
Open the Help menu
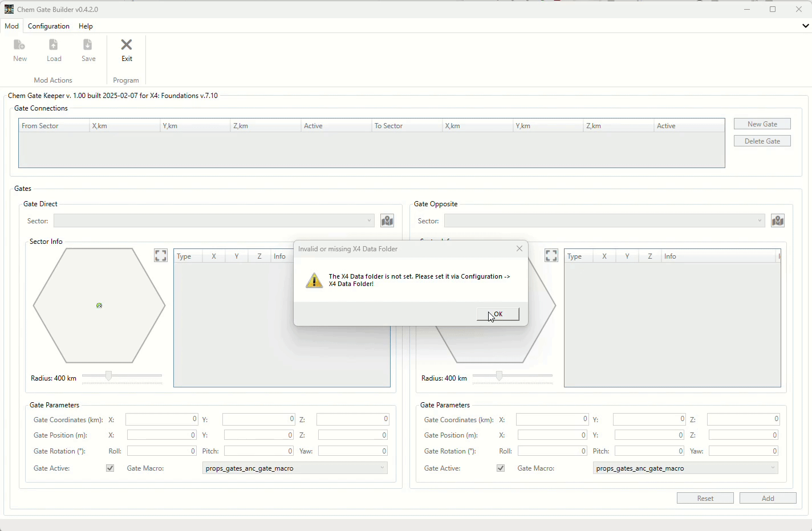pyautogui.click(x=86, y=26)
